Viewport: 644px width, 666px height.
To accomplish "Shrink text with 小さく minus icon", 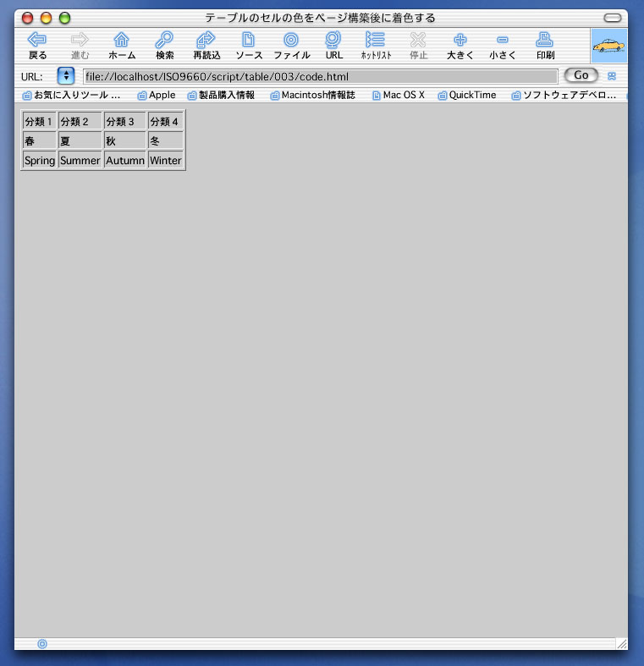I will tap(503, 40).
